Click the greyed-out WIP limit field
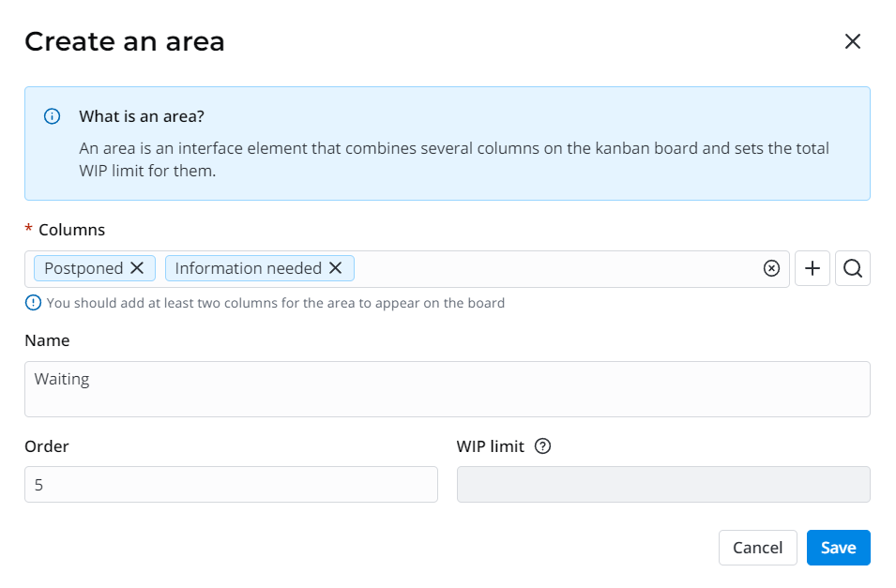The width and height of the screenshot is (896, 588). point(662,484)
